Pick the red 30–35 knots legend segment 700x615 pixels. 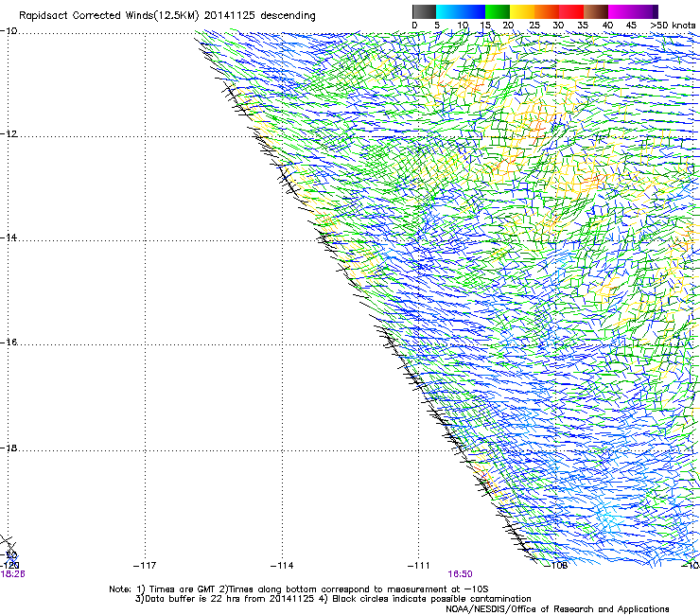pyautogui.click(x=571, y=11)
